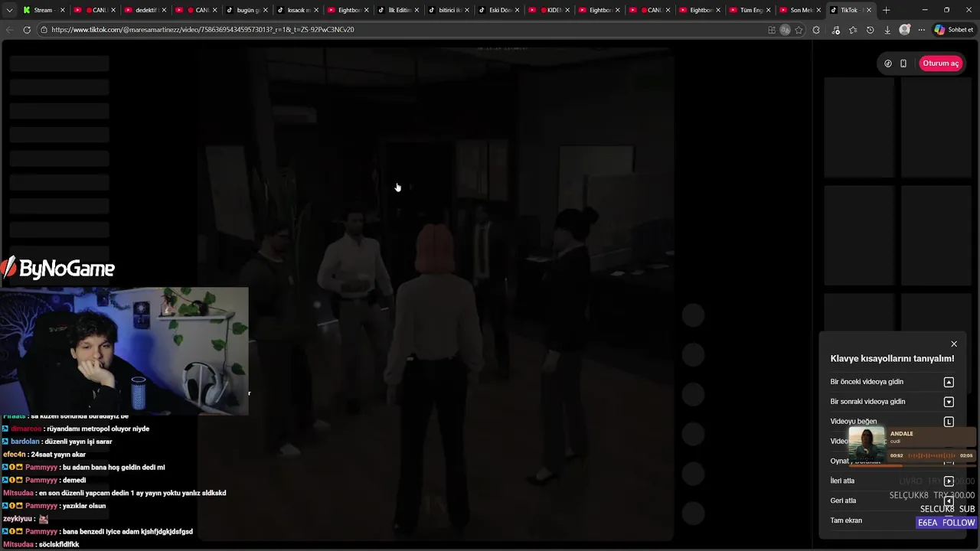Switch to the bitirici TikTok tab

click(449, 10)
